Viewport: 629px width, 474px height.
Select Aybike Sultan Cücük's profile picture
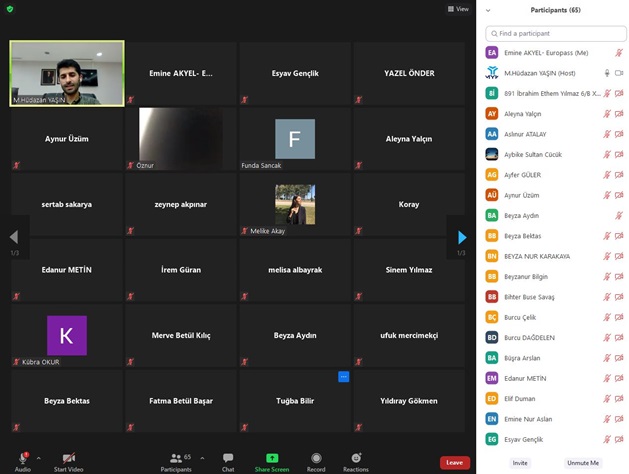[x=492, y=154]
